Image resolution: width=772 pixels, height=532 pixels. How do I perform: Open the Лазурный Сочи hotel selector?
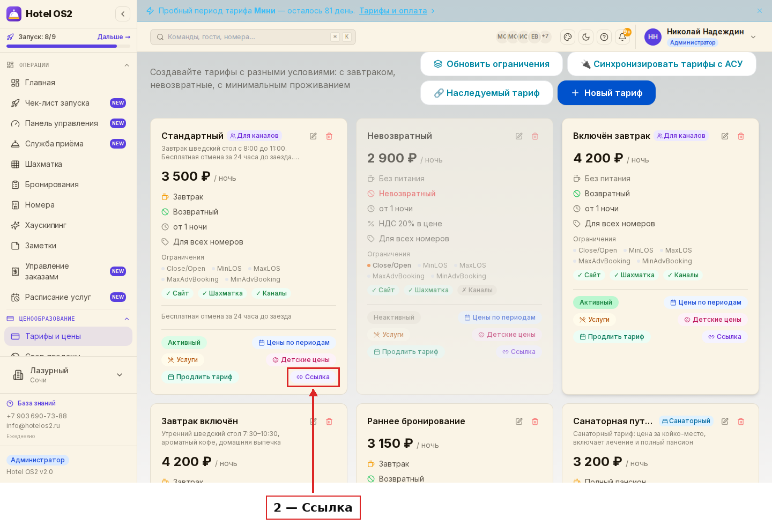coord(69,375)
